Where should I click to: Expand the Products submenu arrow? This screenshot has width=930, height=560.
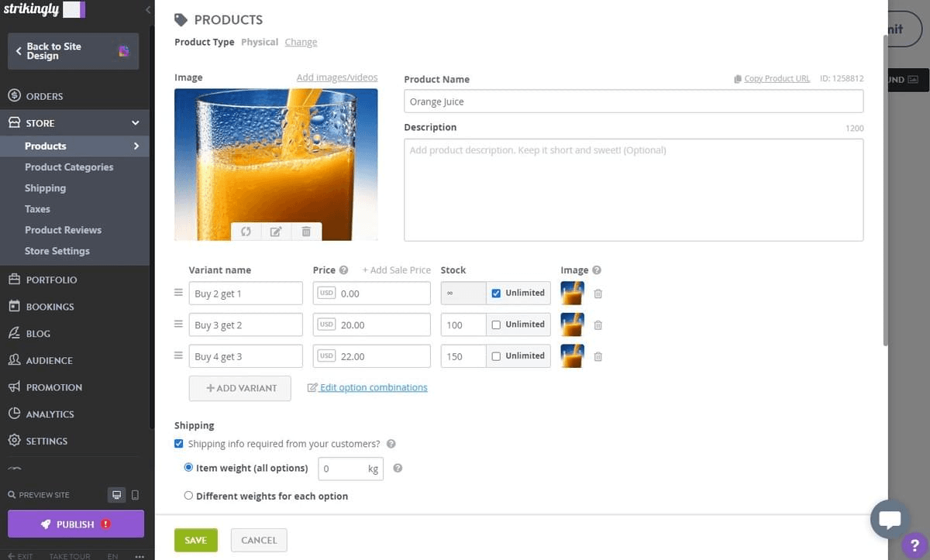click(x=136, y=146)
